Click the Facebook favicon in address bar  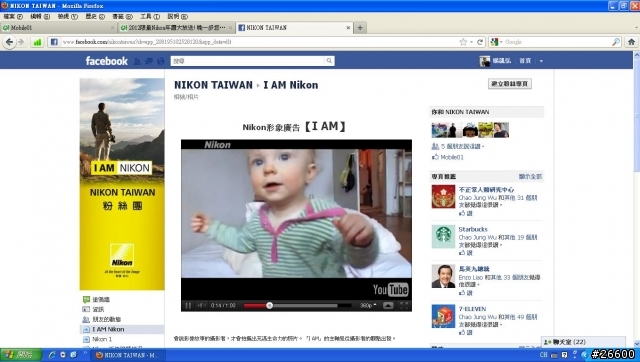[x=54, y=42]
